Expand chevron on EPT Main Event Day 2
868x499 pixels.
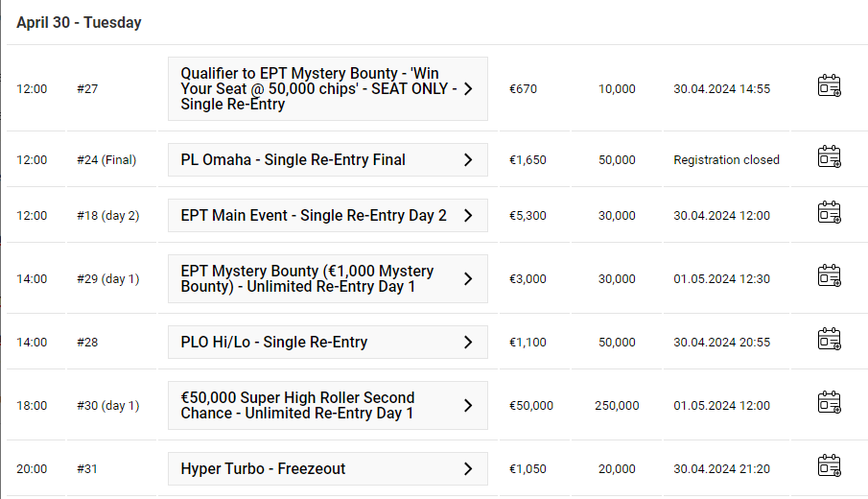tap(468, 216)
